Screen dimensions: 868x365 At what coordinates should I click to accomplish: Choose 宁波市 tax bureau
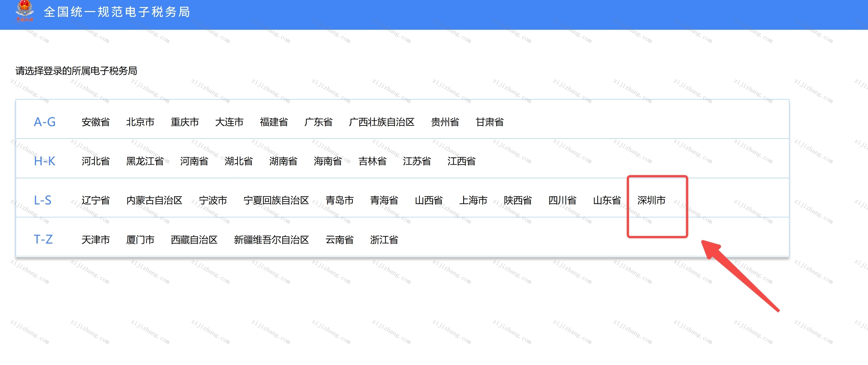point(213,200)
